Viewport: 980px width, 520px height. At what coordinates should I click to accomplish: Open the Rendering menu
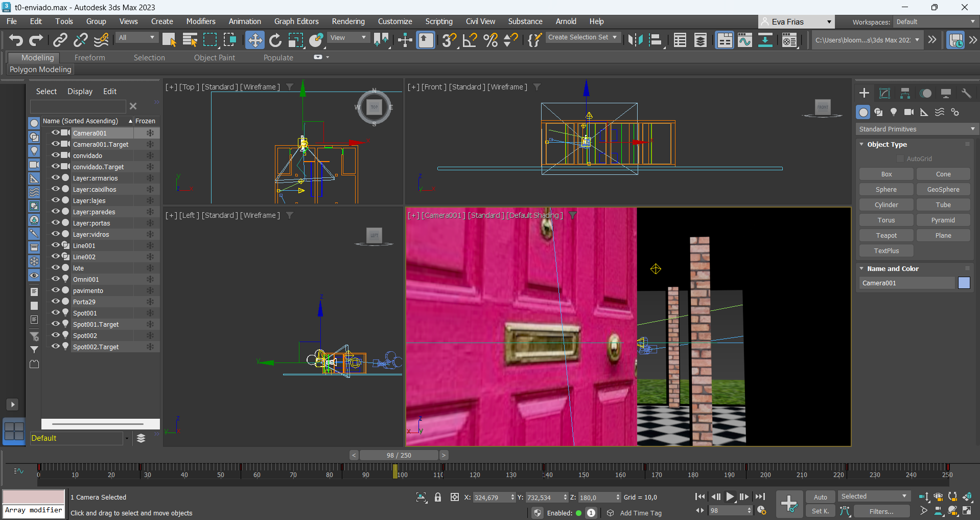click(x=348, y=21)
